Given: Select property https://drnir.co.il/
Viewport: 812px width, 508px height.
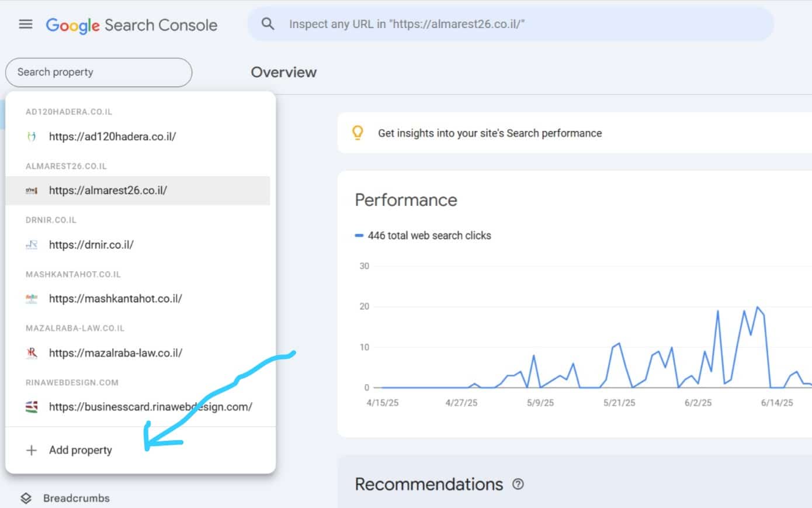Looking at the screenshot, I should tap(138, 245).
